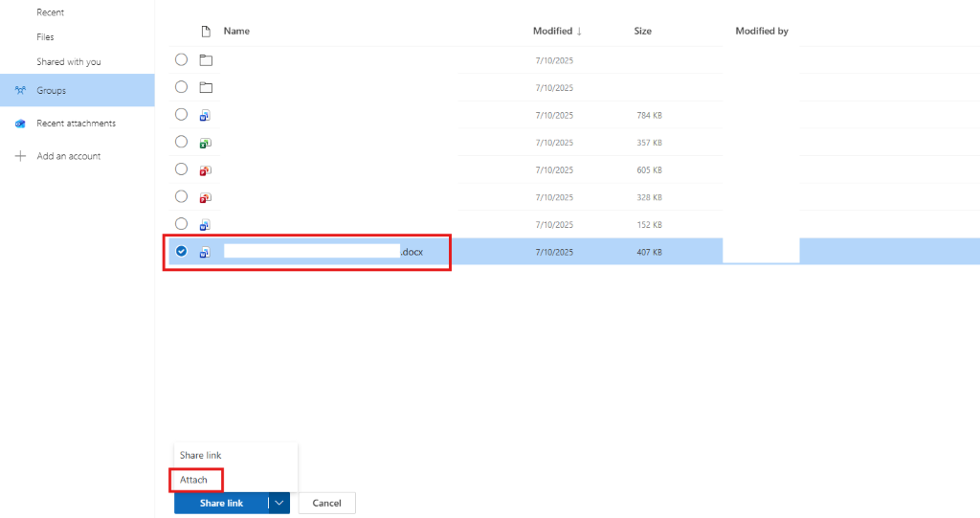
Task: Click the plus icon beside Add an account
Action: pos(20,156)
